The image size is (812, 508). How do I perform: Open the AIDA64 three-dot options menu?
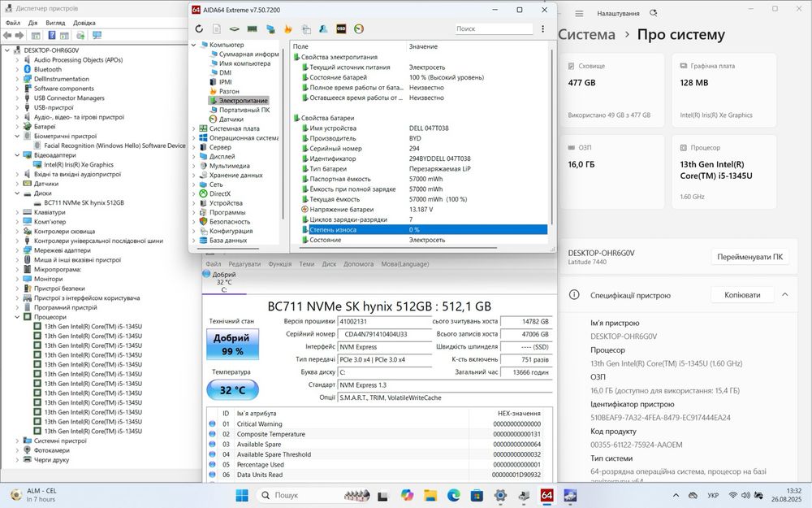click(x=542, y=29)
